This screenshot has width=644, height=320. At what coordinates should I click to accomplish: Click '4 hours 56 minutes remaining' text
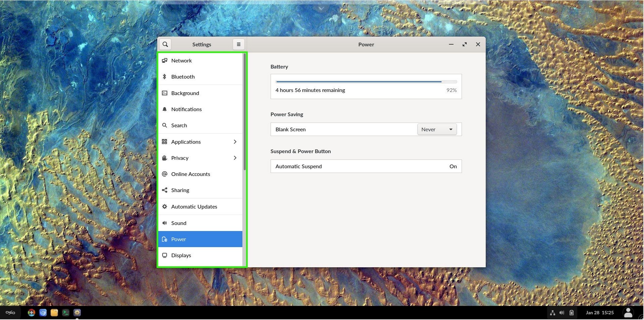[x=310, y=90]
